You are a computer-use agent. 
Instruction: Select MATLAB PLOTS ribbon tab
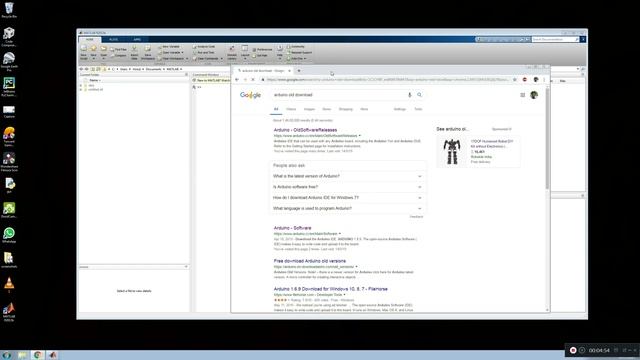(113, 39)
